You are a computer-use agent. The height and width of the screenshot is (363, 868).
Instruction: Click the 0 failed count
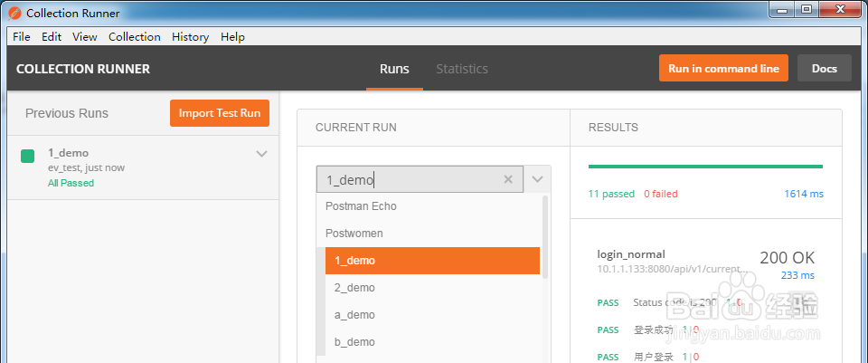click(660, 194)
